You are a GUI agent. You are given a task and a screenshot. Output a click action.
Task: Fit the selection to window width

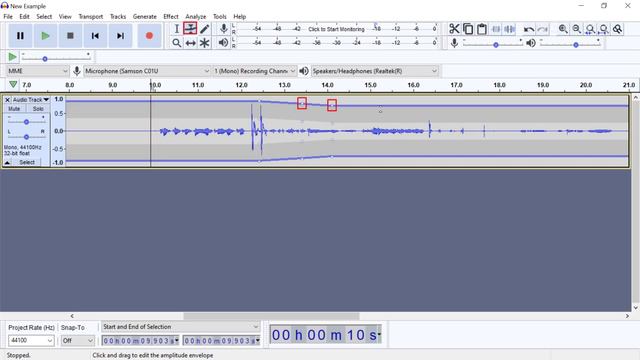(590, 29)
